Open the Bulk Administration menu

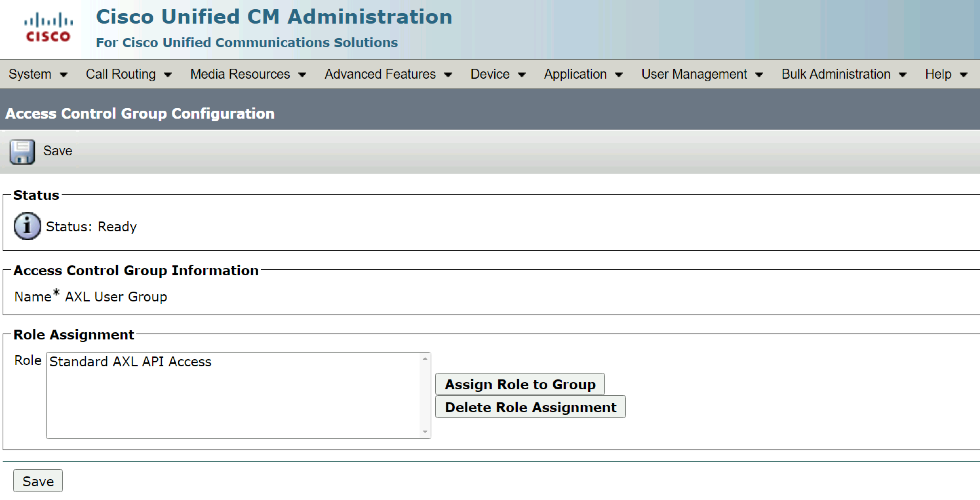point(844,74)
